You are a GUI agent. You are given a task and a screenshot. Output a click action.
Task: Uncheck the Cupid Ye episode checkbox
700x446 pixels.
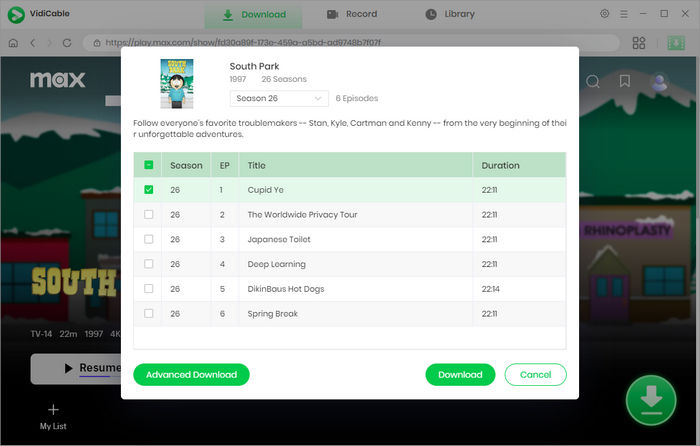tap(149, 190)
